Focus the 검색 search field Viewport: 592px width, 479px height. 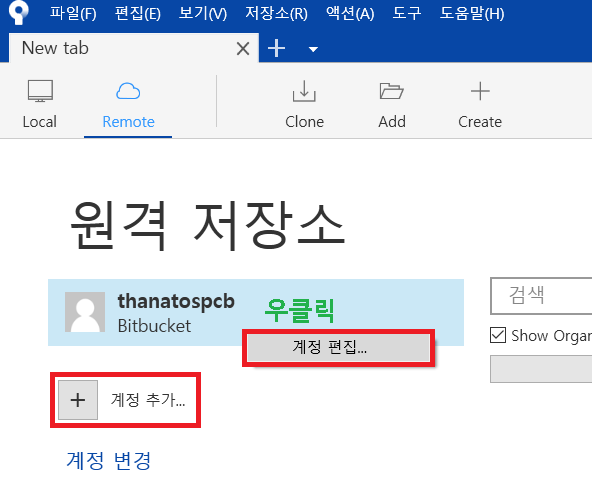click(541, 296)
